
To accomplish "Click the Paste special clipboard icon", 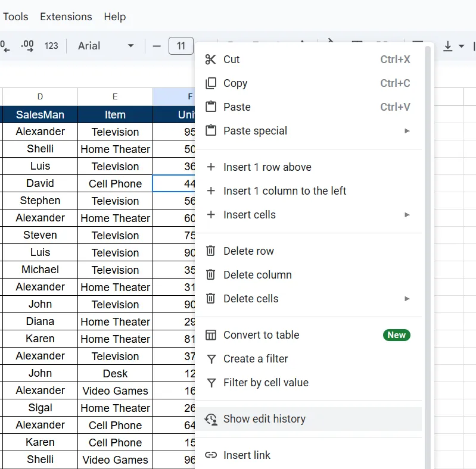I will click(x=211, y=131).
